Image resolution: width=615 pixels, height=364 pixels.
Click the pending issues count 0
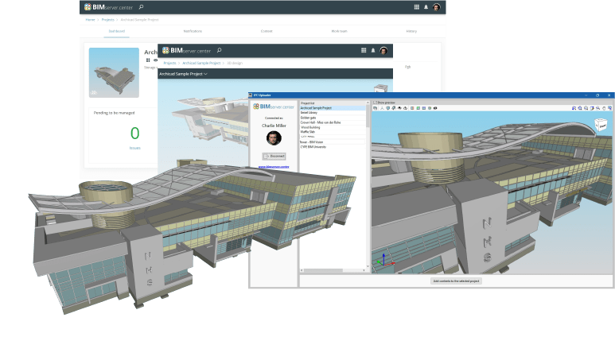pos(135,134)
